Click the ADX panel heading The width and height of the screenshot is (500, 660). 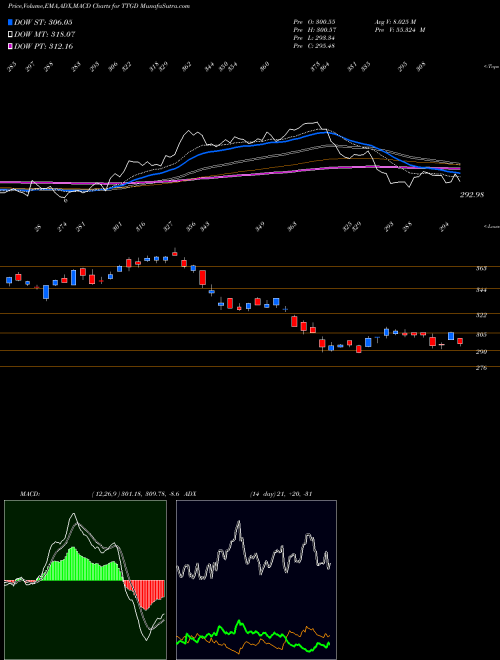coord(191,493)
